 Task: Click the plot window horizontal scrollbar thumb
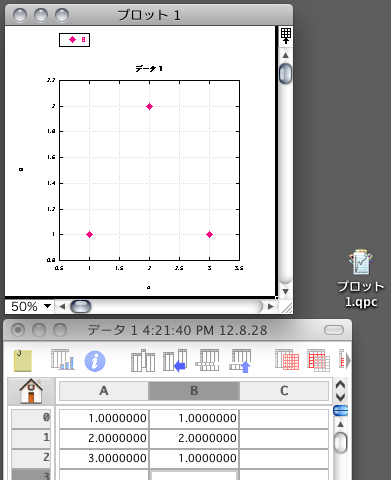(81, 306)
